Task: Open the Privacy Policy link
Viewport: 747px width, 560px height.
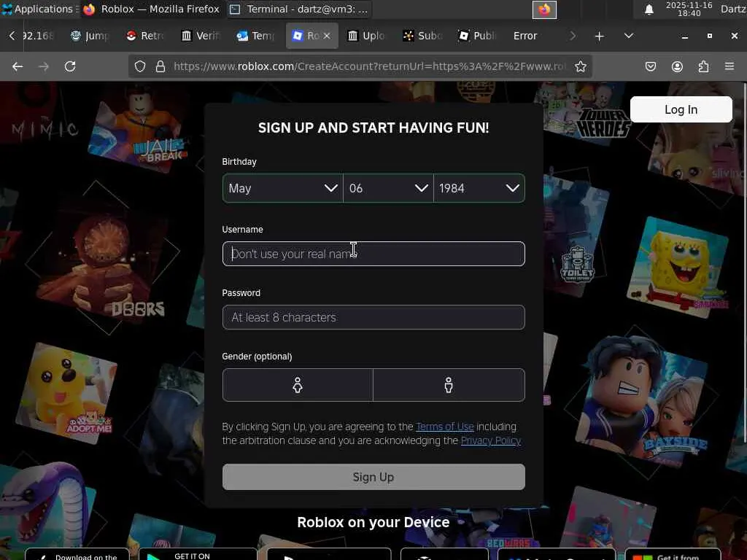Action: pos(490,440)
